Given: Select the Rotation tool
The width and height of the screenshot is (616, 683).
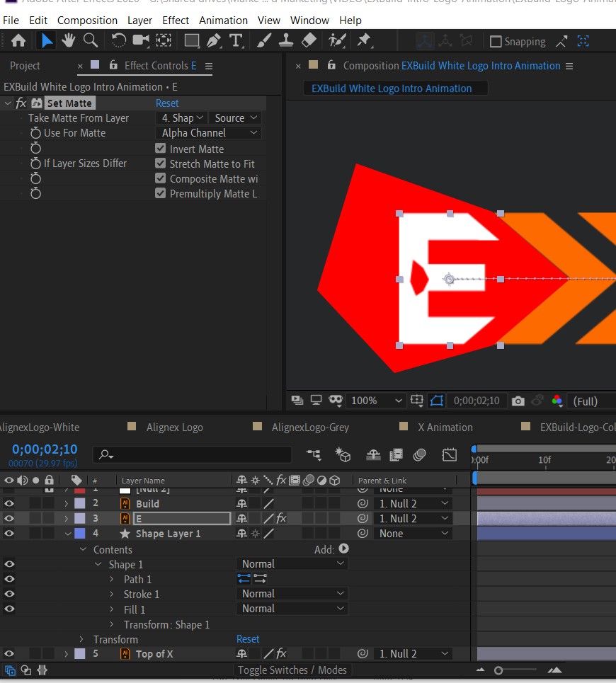Looking at the screenshot, I should click(118, 41).
